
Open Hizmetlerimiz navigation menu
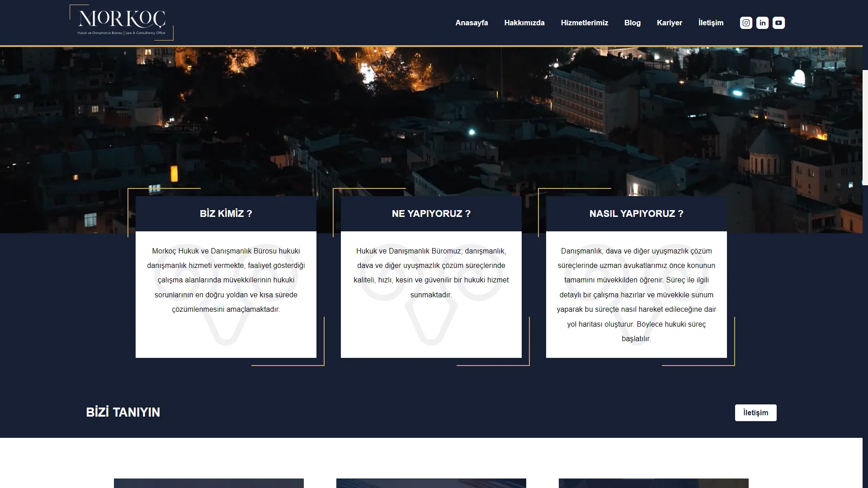pyautogui.click(x=584, y=23)
